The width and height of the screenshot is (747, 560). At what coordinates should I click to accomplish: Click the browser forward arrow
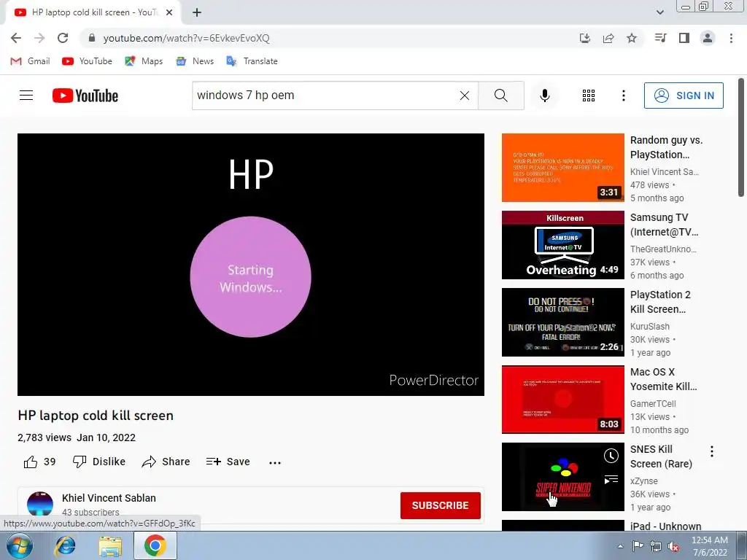(x=39, y=38)
